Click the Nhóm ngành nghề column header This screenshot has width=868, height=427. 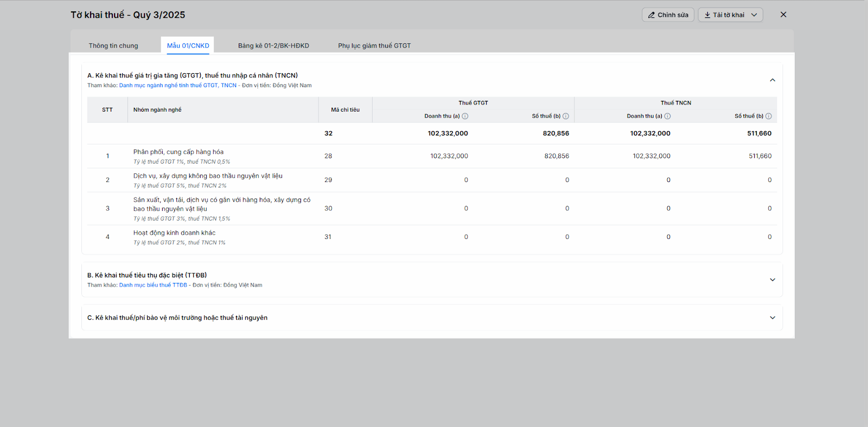[157, 109]
